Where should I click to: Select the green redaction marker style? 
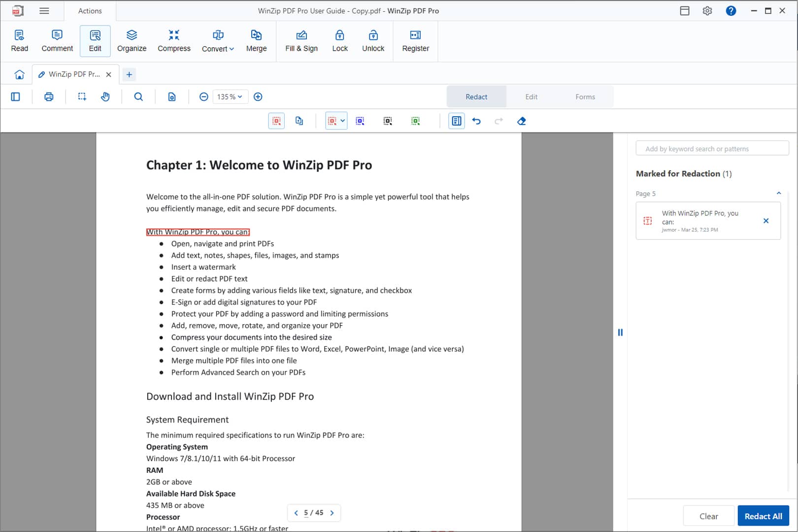click(x=415, y=121)
